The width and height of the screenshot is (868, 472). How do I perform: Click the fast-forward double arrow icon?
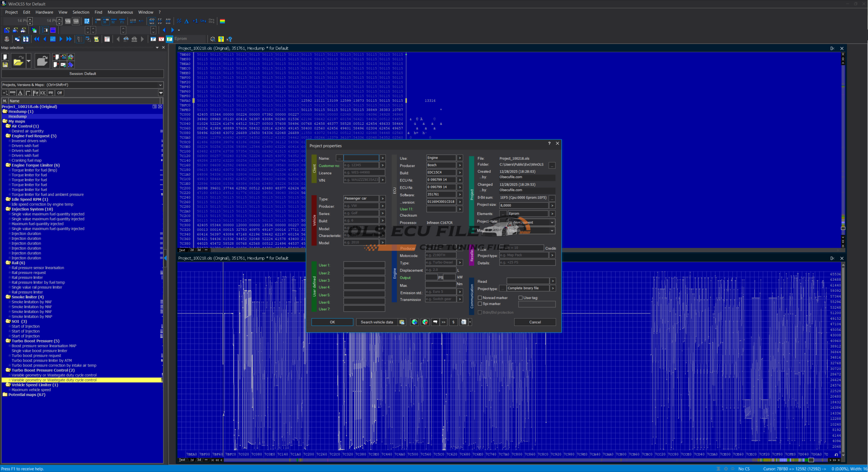click(x=69, y=39)
